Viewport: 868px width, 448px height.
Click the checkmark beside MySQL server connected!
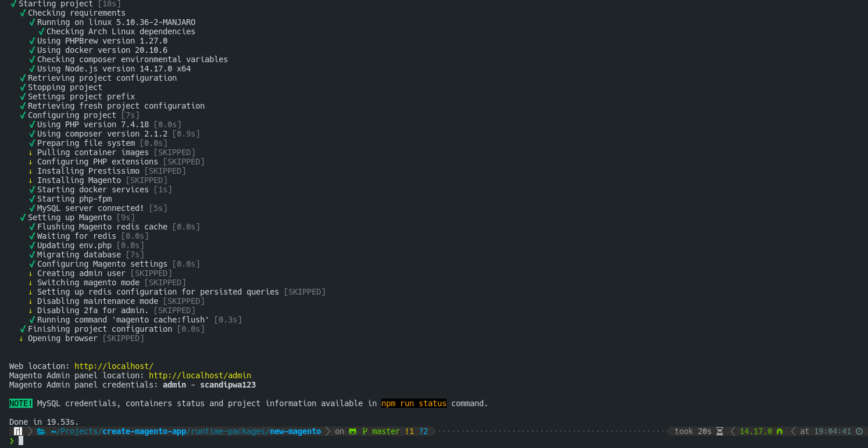[32, 208]
